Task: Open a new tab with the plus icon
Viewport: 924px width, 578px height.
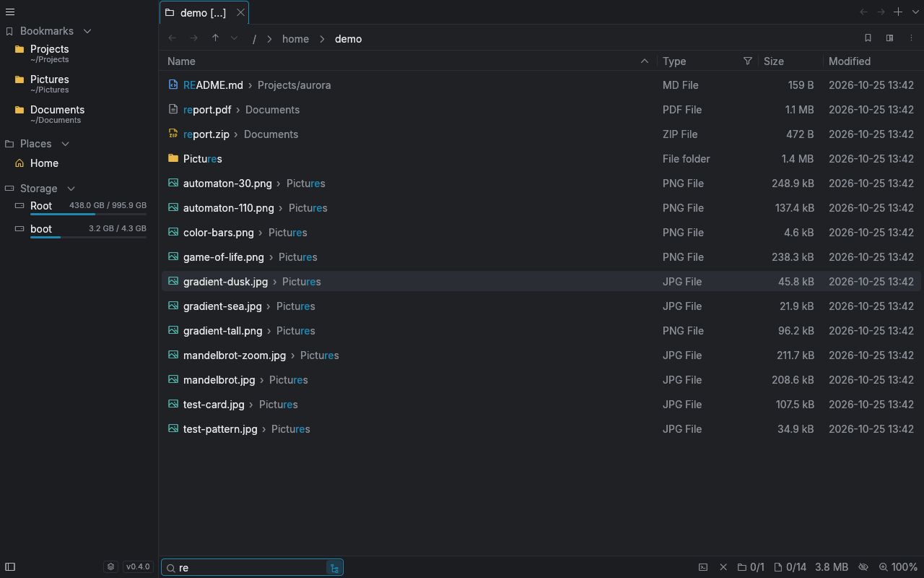Action: pos(898,12)
